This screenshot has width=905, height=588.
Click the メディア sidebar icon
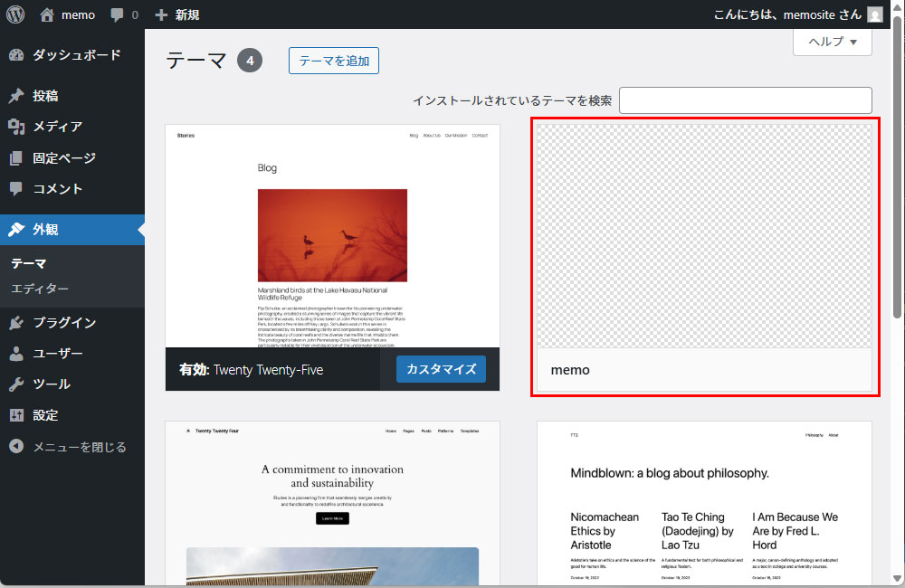pos(16,127)
